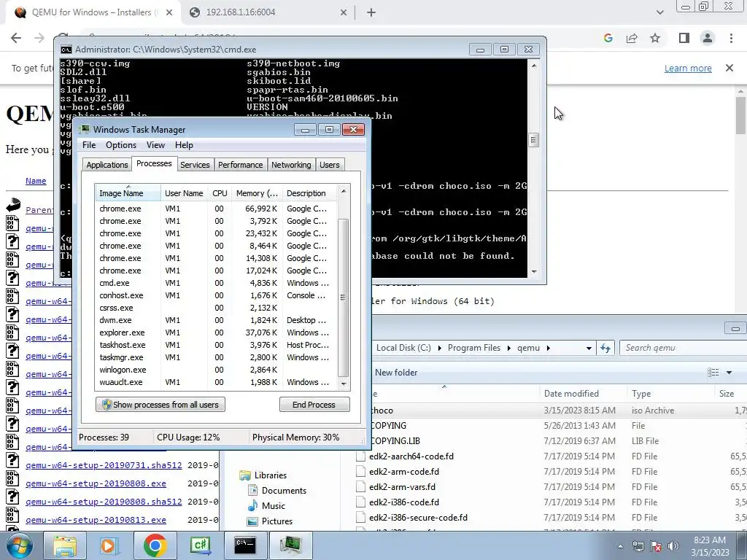Click the Google icon in address bar
This screenshot has width=747, height=560.
pos(608,38)
